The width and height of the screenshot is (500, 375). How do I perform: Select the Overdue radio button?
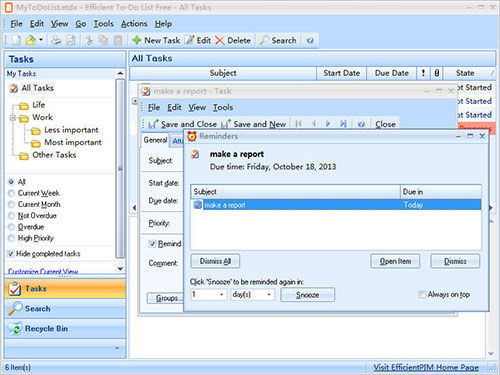[11, 227]
